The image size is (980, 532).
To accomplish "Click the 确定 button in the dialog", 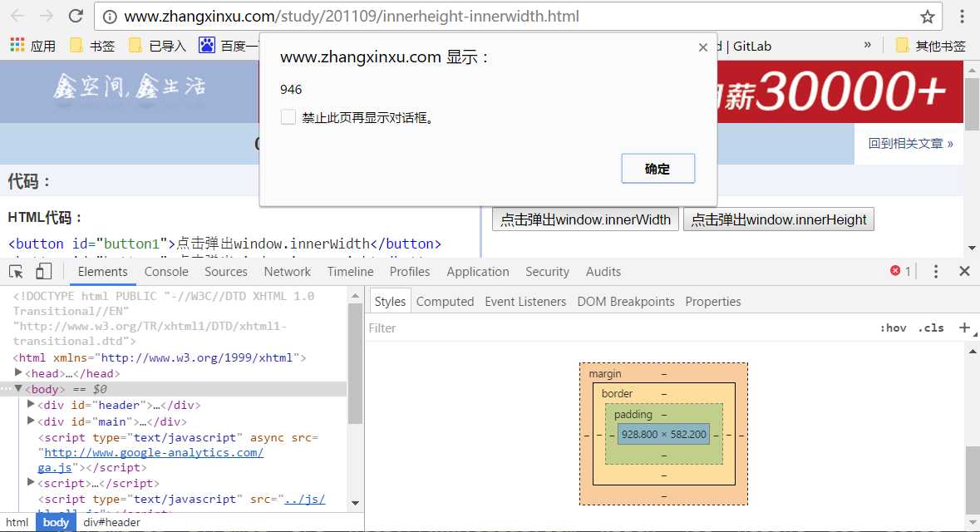I will tap(658, 168).
